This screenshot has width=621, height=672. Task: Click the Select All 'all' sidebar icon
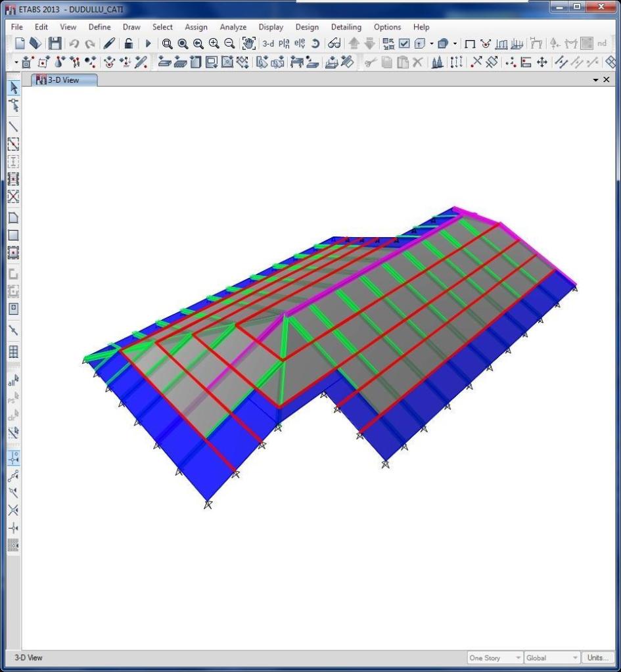[13, 380]
